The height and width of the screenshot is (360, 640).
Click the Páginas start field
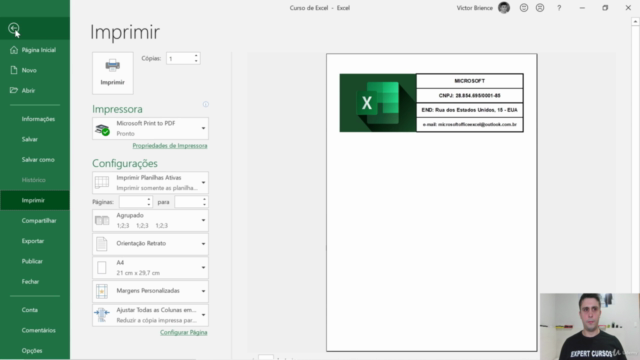[x=132, y=202]
